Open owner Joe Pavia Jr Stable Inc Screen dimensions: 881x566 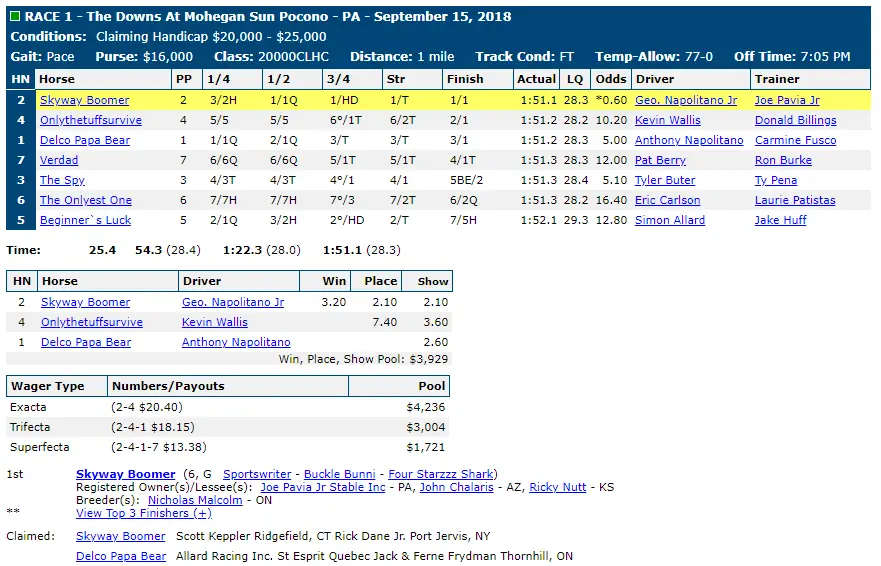coord(323,487)
